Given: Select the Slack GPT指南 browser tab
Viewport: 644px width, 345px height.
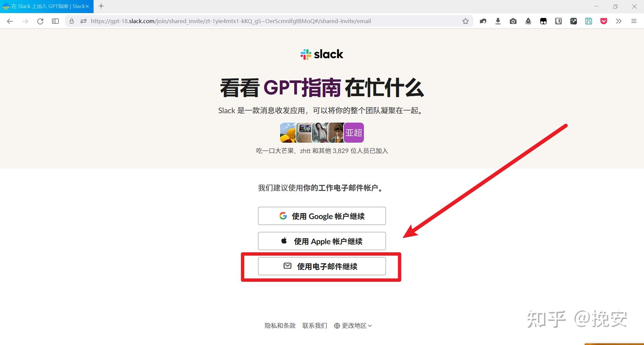Looking at the screenshot, I should pos(47,6).
